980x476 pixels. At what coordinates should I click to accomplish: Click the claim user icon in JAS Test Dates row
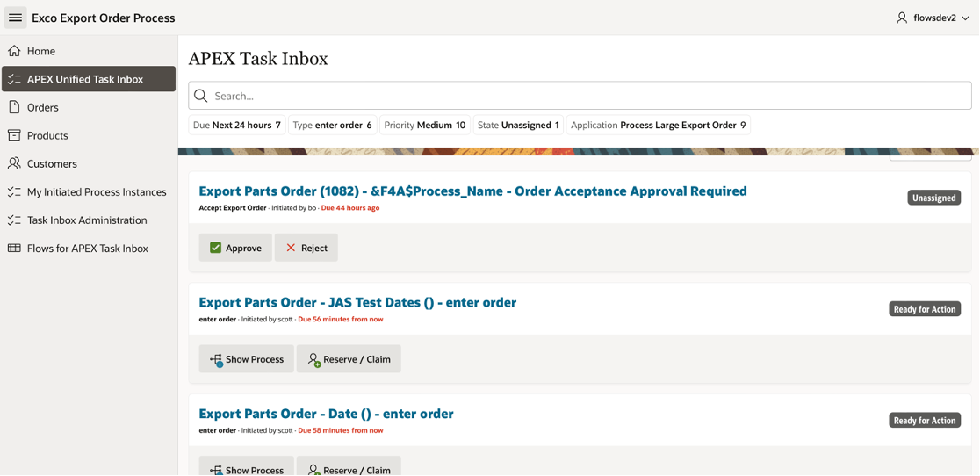(314, 360)
